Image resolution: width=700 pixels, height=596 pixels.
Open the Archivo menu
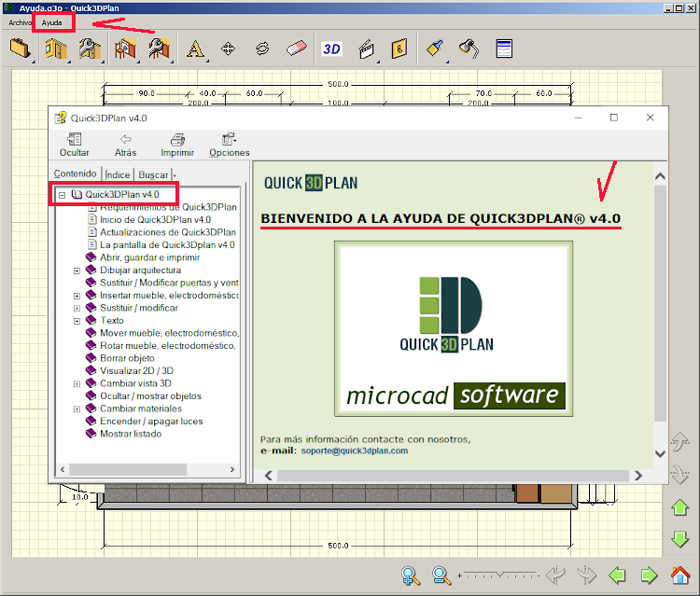(x=20, y=22)
